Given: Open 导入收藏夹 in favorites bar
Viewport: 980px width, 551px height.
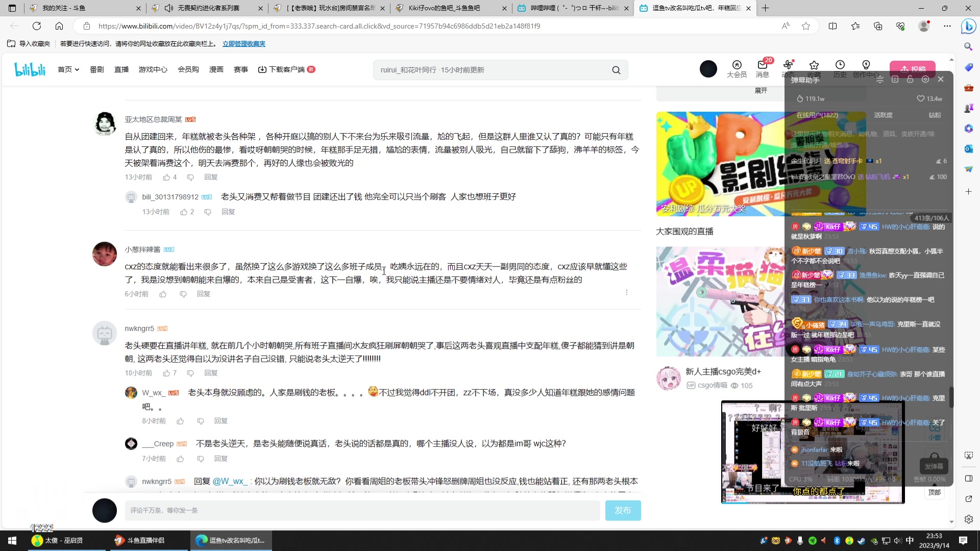Looking at the screenshot, I should pos(29,44).
